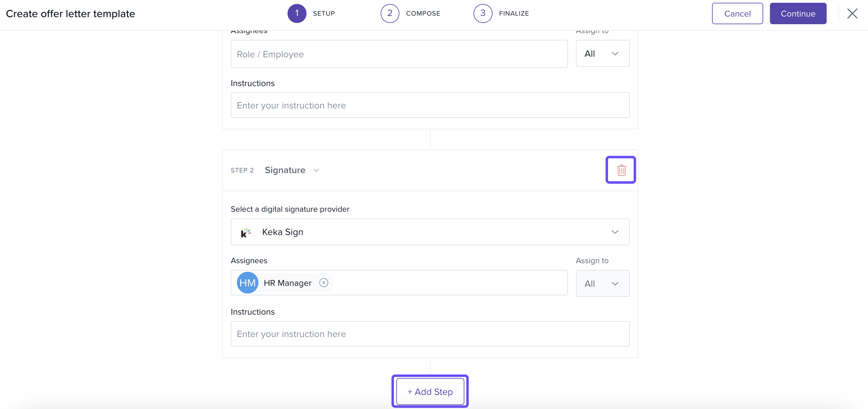Go to step 2 Compose circle
This screenshot has height=409, width=868.
click(x=390, y=13)
